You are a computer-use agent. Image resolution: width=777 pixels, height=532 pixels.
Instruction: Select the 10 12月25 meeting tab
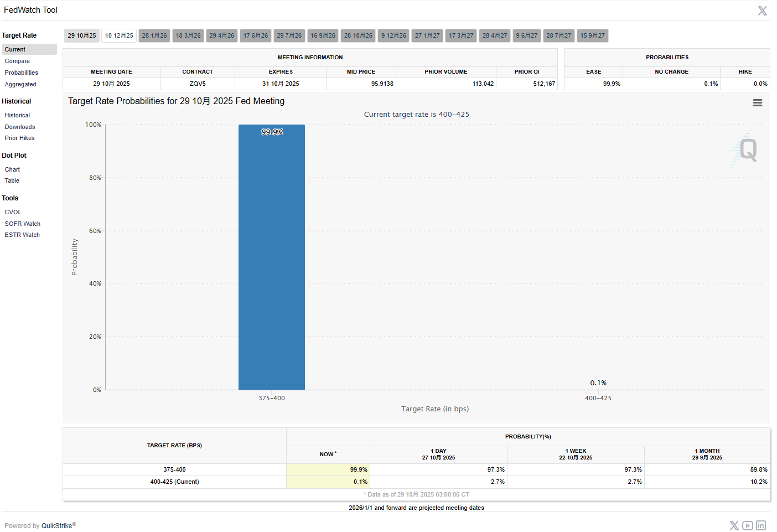[x=119, y=36]
